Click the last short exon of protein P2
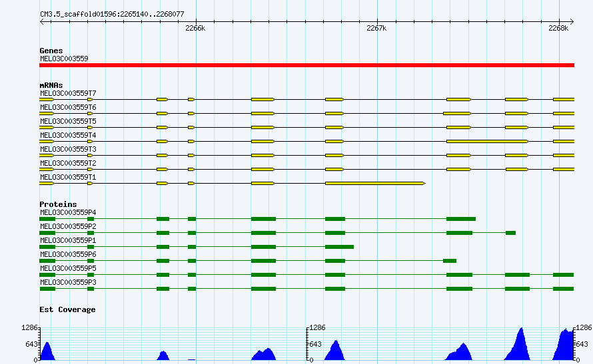Viewport: 593px width, 364px height. (x=510, y=233)
